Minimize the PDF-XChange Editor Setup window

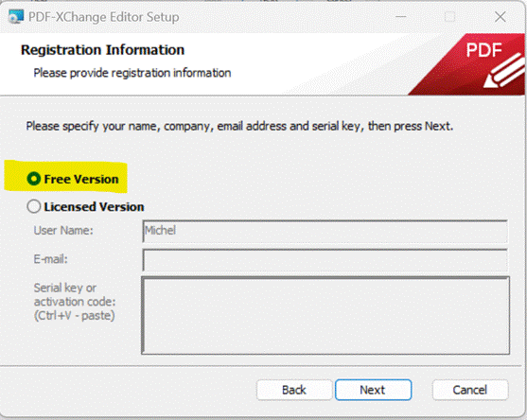coord(400,17)
